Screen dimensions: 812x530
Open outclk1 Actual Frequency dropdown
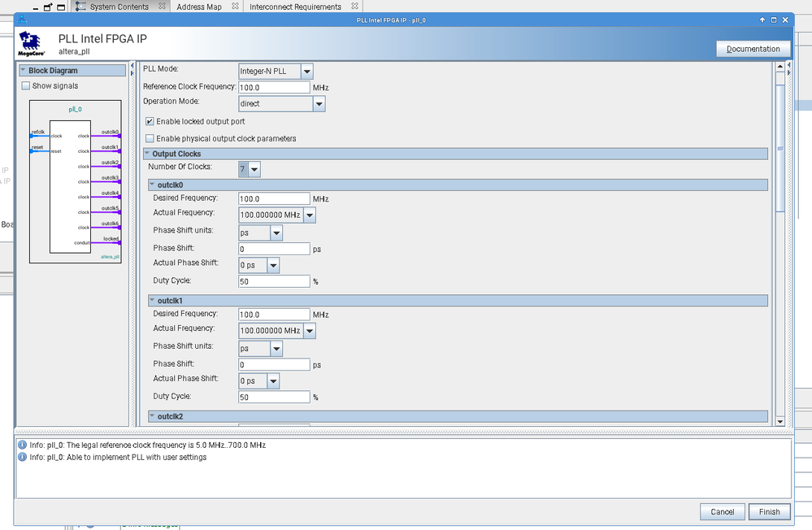tap(310, 331)
